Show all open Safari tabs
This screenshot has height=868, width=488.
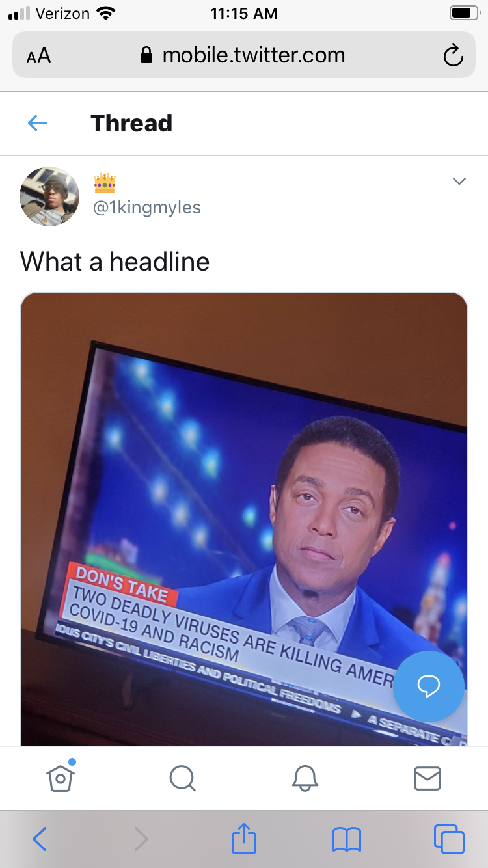click(449, 839)
